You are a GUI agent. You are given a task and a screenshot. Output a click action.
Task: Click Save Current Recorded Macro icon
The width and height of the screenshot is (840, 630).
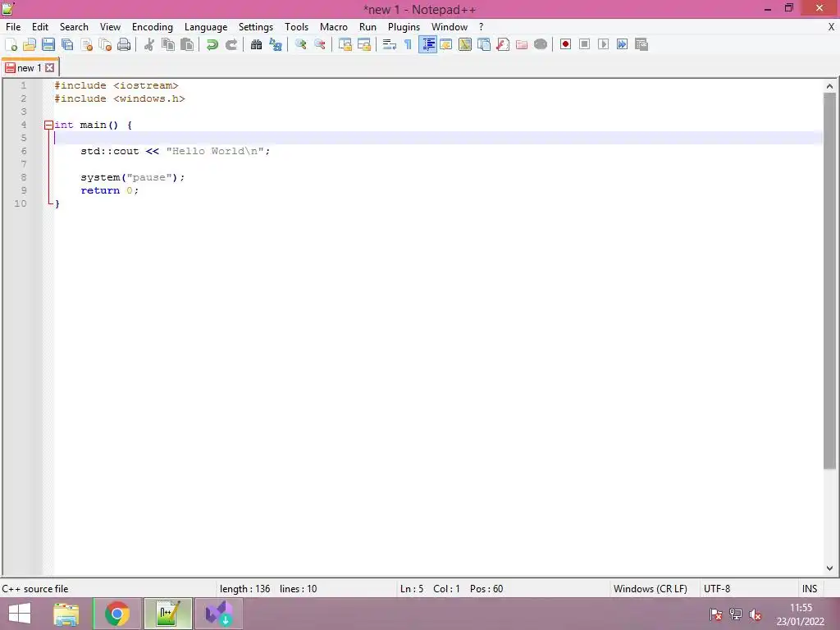641,44
